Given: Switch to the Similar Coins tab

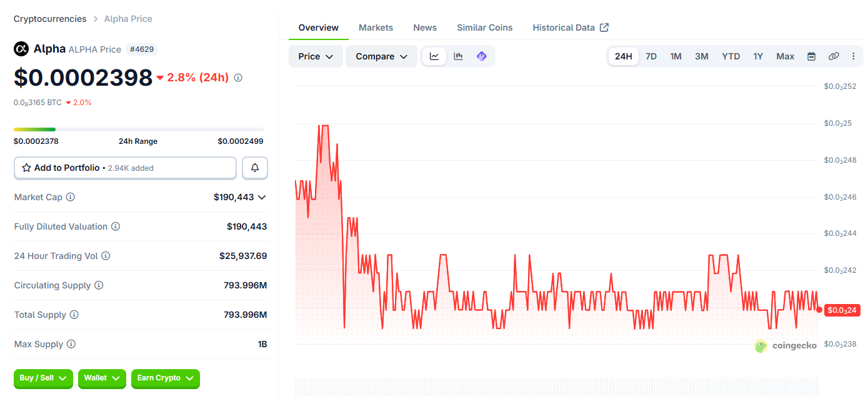Looking at the screenshot, I should point(485,28).
